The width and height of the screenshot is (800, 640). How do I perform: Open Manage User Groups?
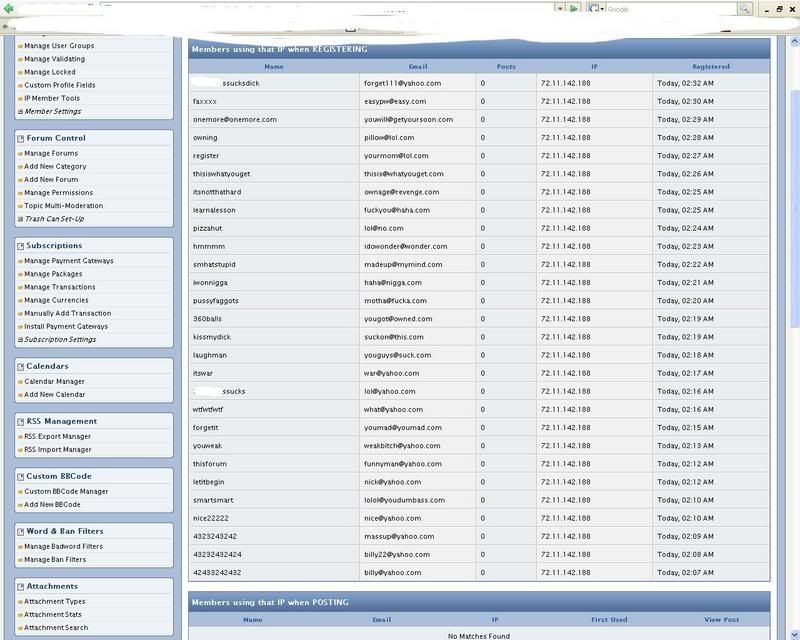(x=59, y=45)
